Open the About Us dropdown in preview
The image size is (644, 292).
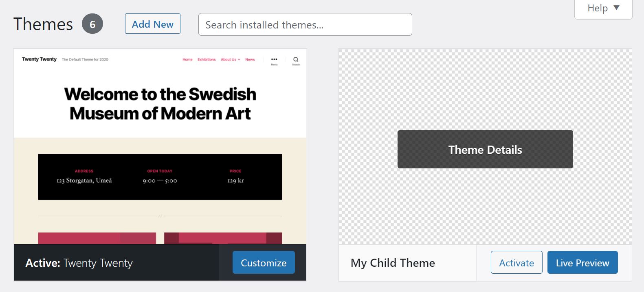(230, 59)
